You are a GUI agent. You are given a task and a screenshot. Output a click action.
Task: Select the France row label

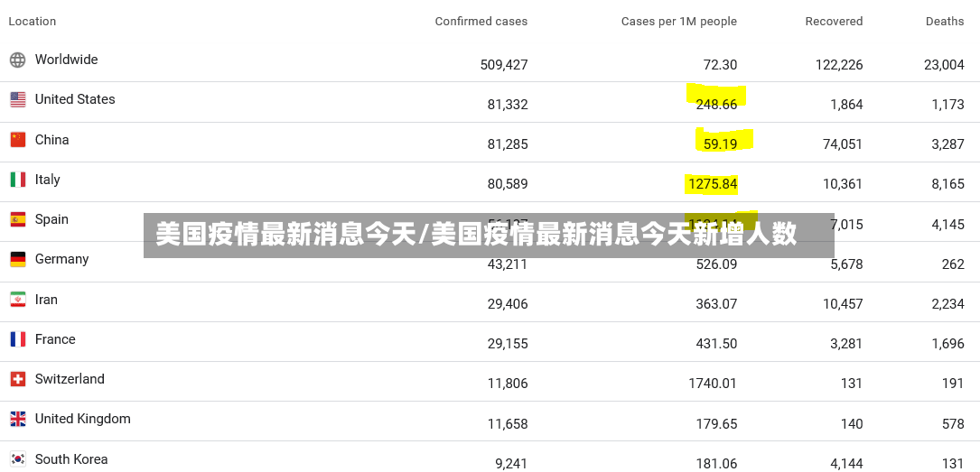[x=55, y=339]
